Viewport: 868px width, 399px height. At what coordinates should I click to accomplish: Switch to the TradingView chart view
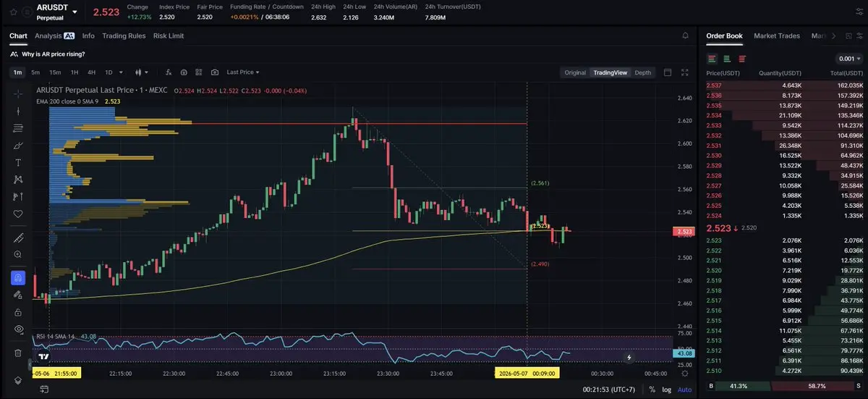click(610, 72)
